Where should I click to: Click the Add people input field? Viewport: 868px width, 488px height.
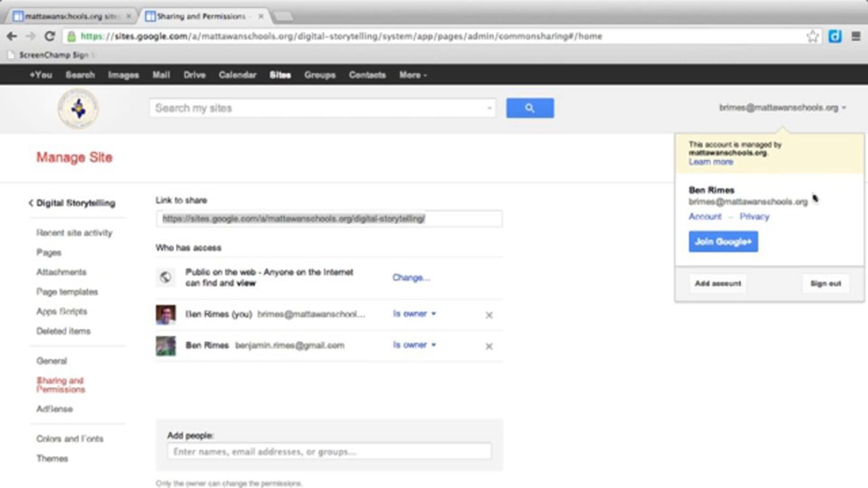(329, 451)
